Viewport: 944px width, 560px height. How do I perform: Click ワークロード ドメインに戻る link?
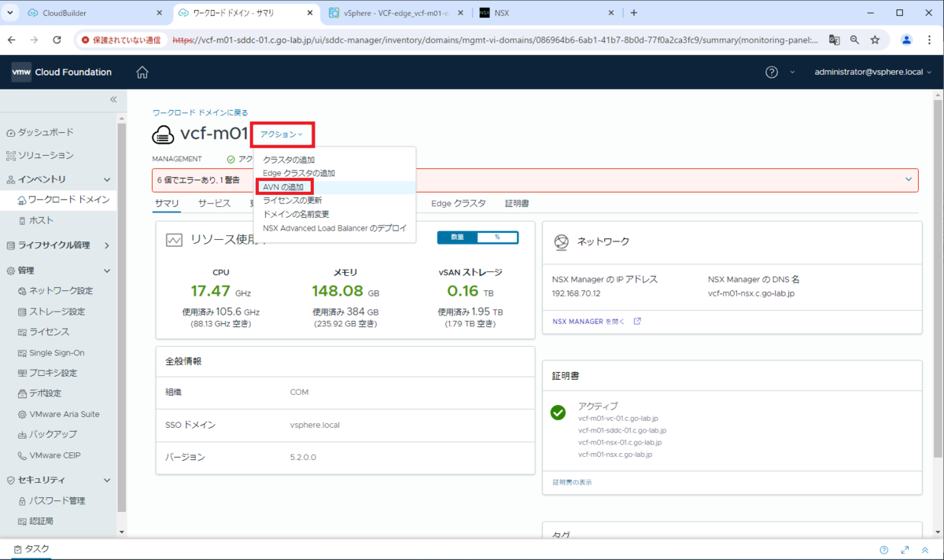[200, 113]
